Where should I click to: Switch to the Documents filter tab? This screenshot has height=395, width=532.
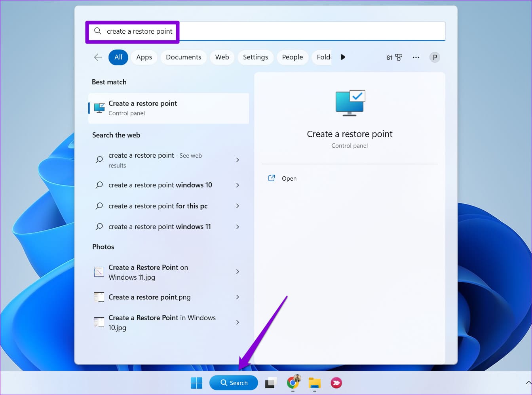(x=183, y=57)
